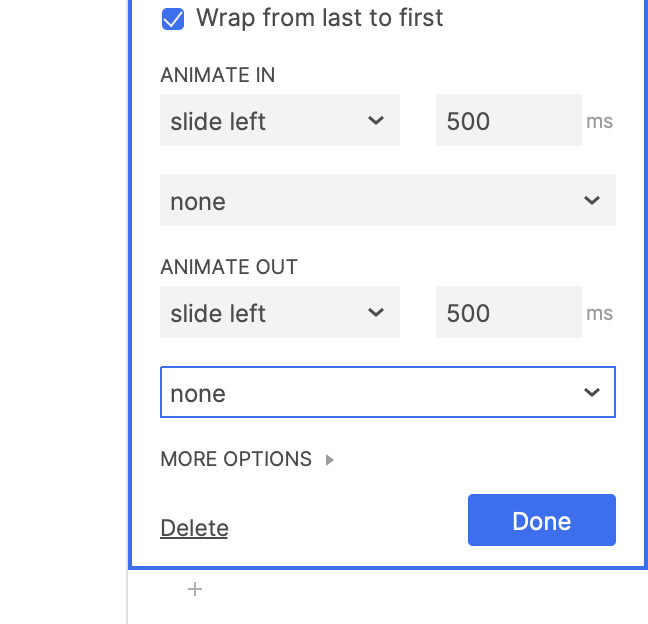Focus the Animate In 500 duration field
The height and width of the screenshot is (624, 648).
(508, 121)
